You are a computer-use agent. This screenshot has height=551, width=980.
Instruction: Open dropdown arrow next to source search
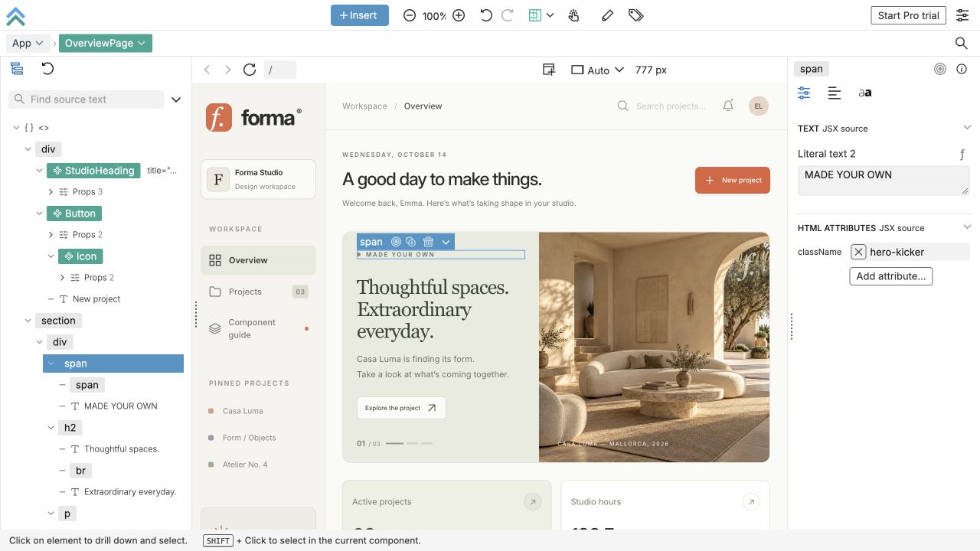click(176, 99)
